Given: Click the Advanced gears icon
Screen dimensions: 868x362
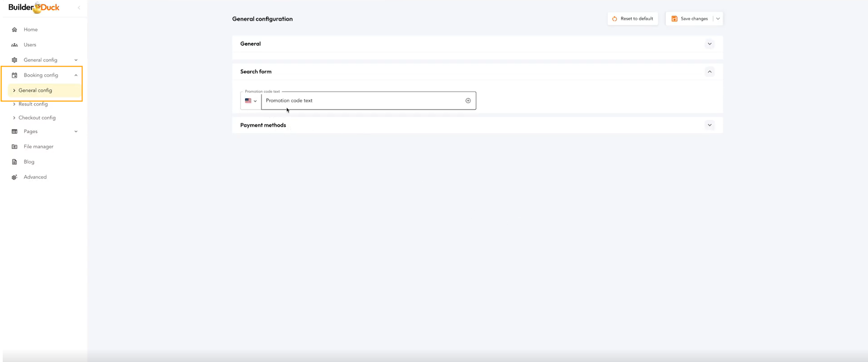Looking at the screenshot, I should tap(15, 177).
